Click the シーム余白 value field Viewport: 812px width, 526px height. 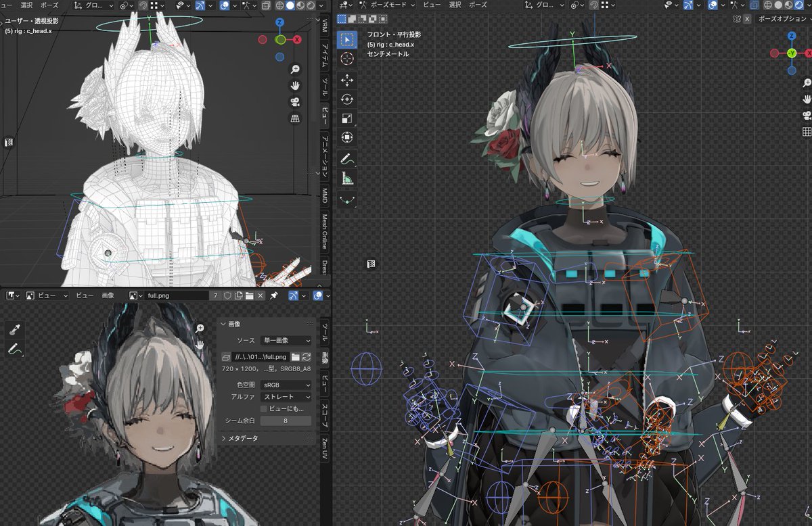coord(286,421)
